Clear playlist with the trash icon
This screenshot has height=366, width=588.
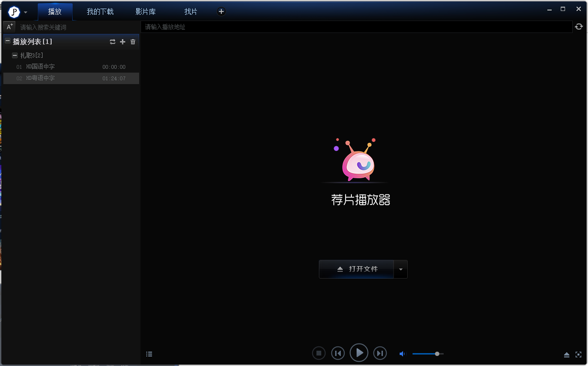click(133, 42)
